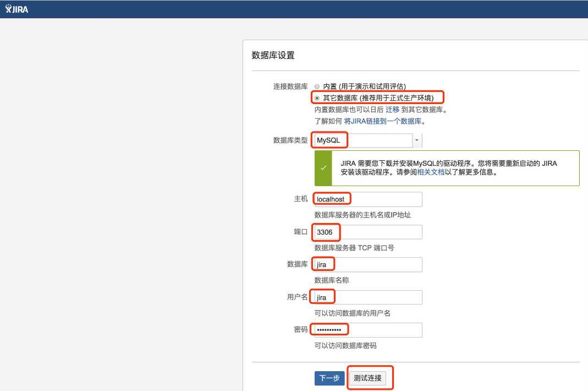Click the 测试连接 test connection button
Viewport: 588px width, 391px height.
[x=367, y=378]
